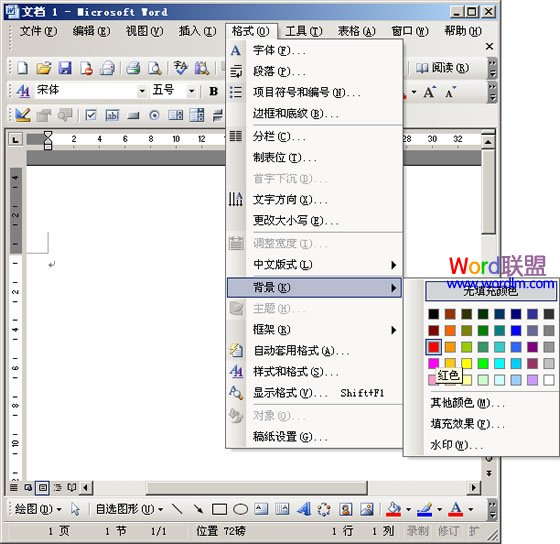Screen dimensions: 560x544
Task: Save document with floppy disk icon
Action: [x=65, y=68]
